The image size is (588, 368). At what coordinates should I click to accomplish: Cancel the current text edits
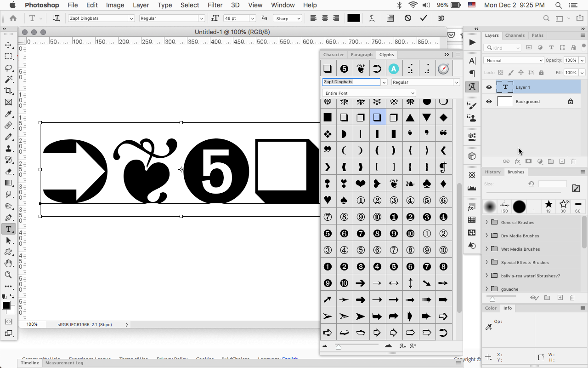(408, 18)
